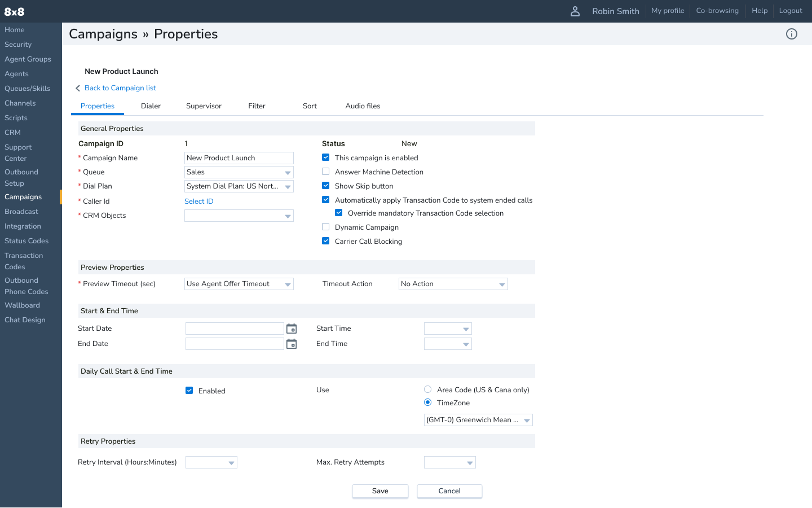Go to Agents in the sidebar
812x508 pixels.
tap(16, 74)
